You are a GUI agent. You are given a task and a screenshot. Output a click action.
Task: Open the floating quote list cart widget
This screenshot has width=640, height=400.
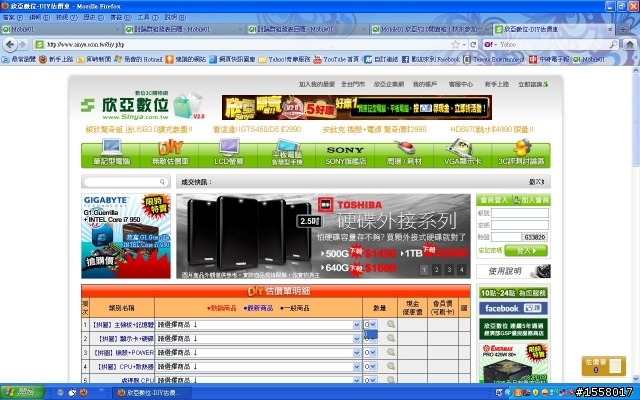(x=603, y=366)
